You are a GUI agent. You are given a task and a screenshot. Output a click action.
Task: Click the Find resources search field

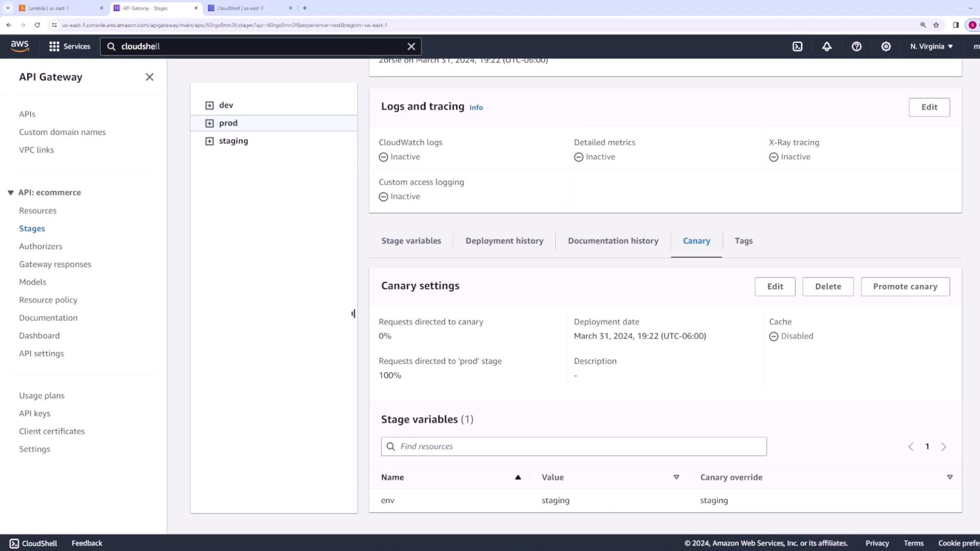(574, 446)
